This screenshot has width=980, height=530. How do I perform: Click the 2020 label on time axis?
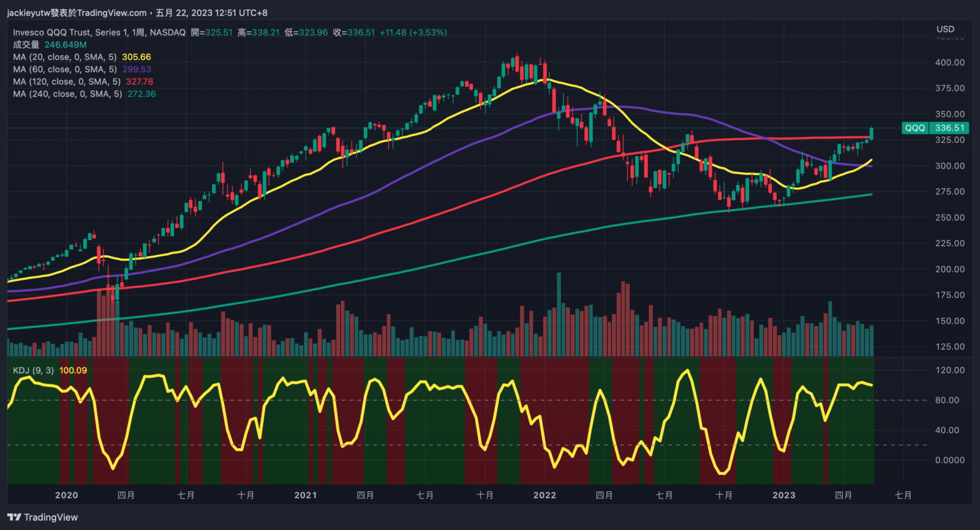(x=66, y=495)
